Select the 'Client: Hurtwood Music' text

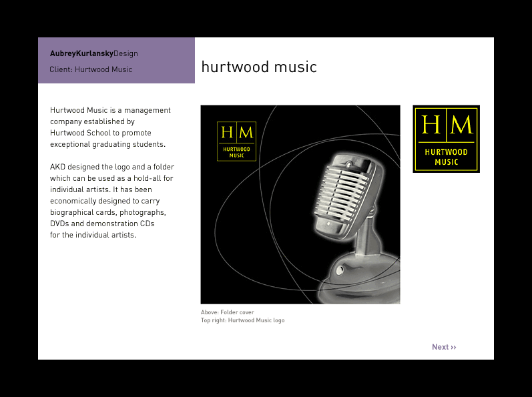(91, 69)
